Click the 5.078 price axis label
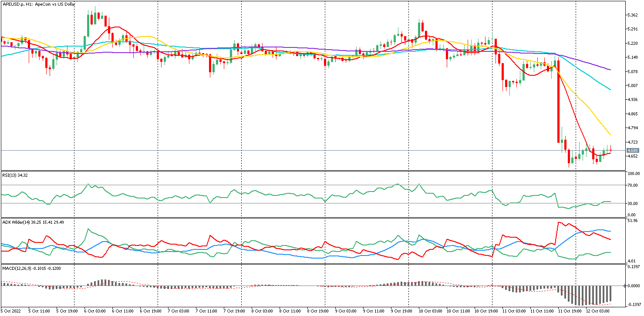 pos(632,71)
